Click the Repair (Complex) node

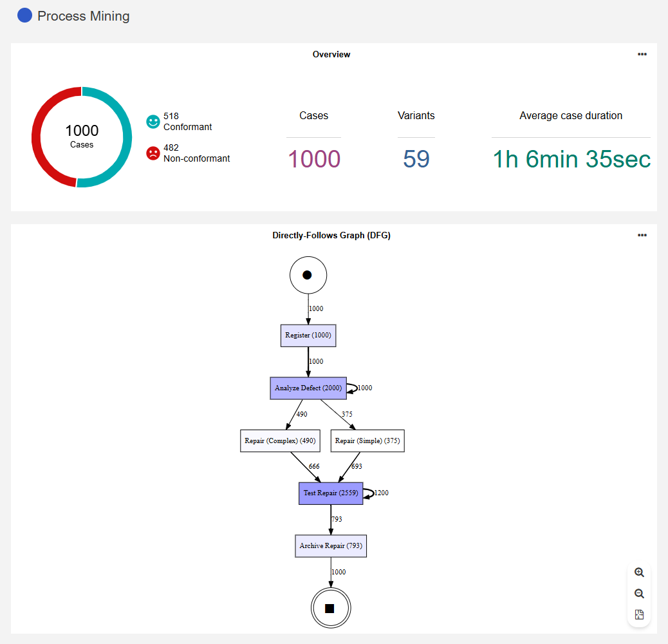[280, 440]
